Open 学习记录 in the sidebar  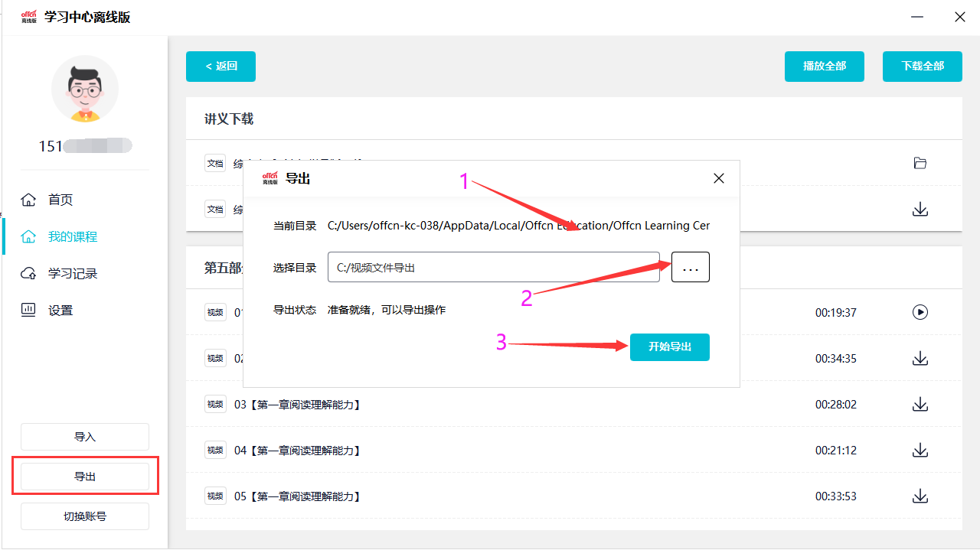point(72,273)
